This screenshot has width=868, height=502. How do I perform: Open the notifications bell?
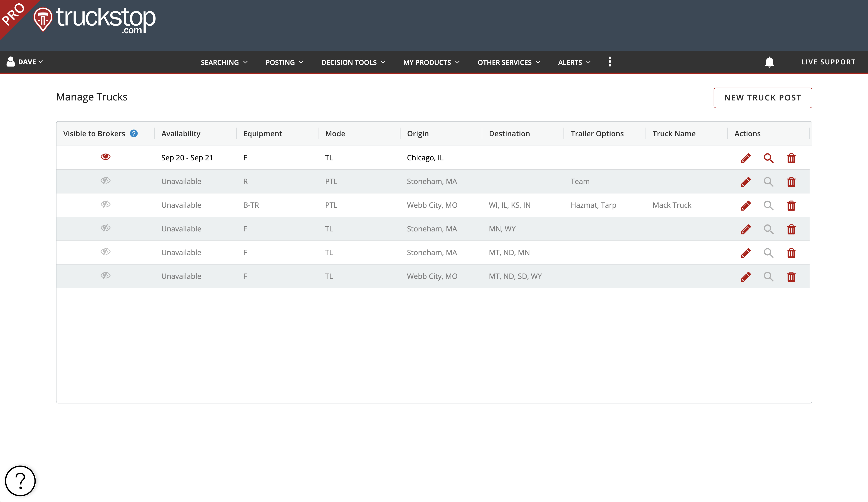click(769, 62)
